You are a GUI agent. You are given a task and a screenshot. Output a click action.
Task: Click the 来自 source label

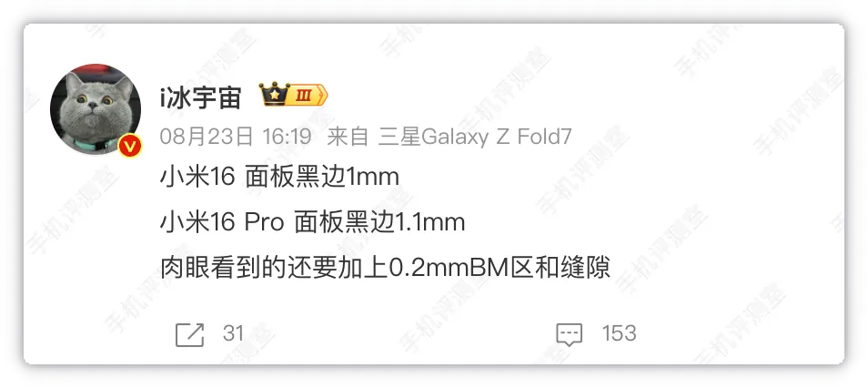click(348, 137)
